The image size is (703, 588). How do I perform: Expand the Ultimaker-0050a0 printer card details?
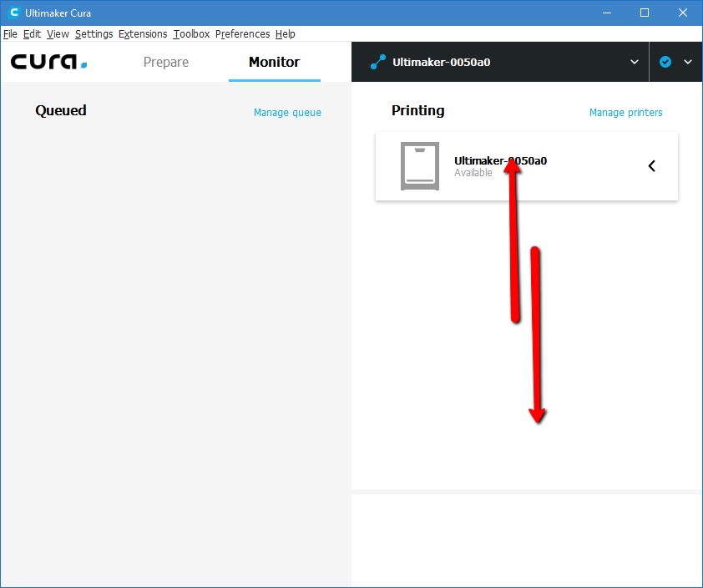tap(652, 165)
